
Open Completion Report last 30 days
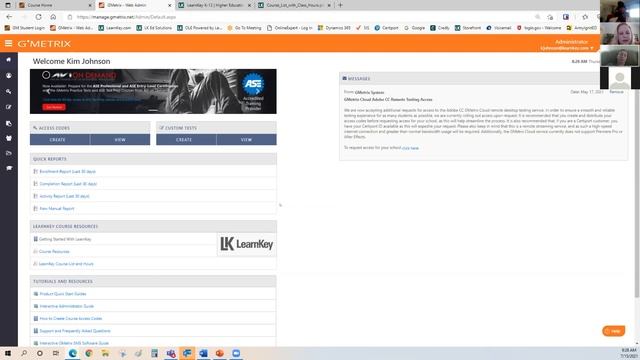pos(68,184)
